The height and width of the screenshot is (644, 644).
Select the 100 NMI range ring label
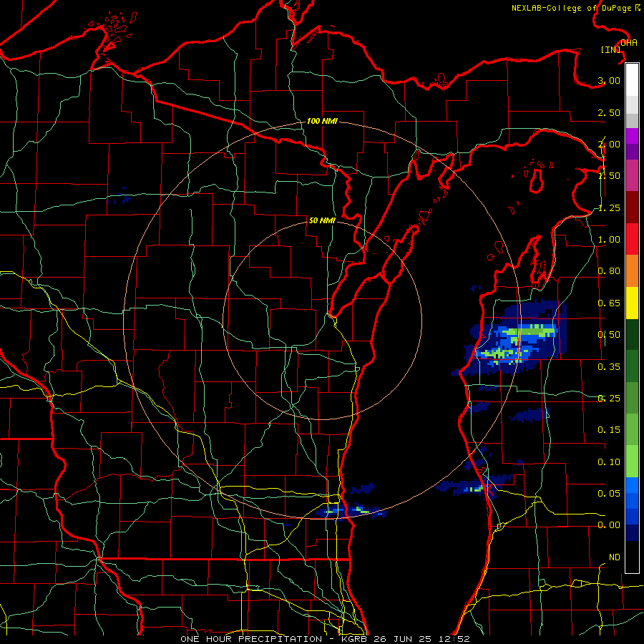click(x=322, y=121)
